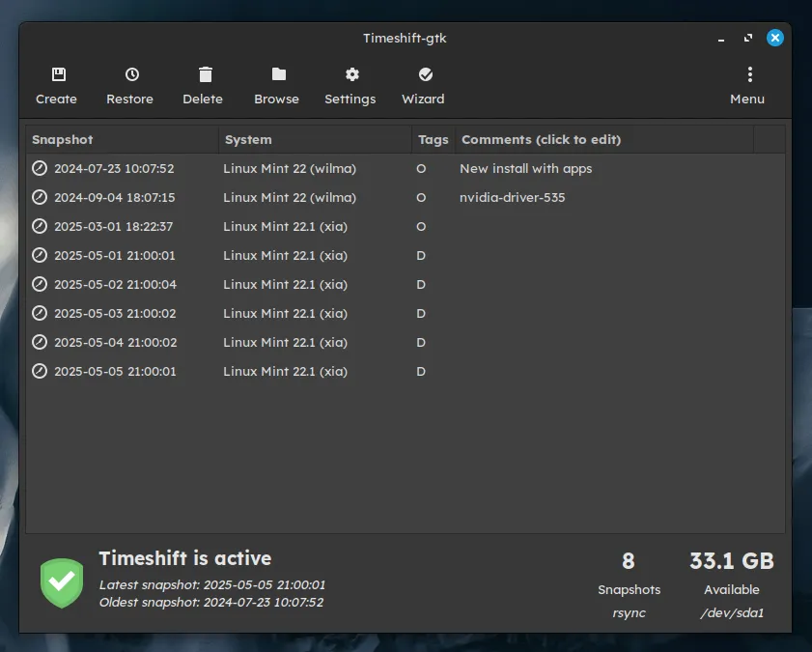Screen dimensions: 812x652
Task: Click the clock icon beside the 2024-07-23 snapshot
Action: pyautogui.click(x=40, y=169)
